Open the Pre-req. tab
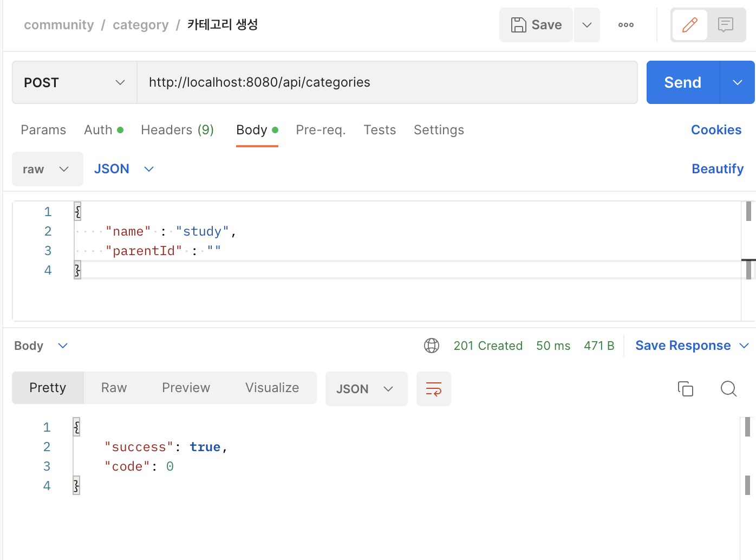This screenshot has height=560, width=756. (321, 130)
